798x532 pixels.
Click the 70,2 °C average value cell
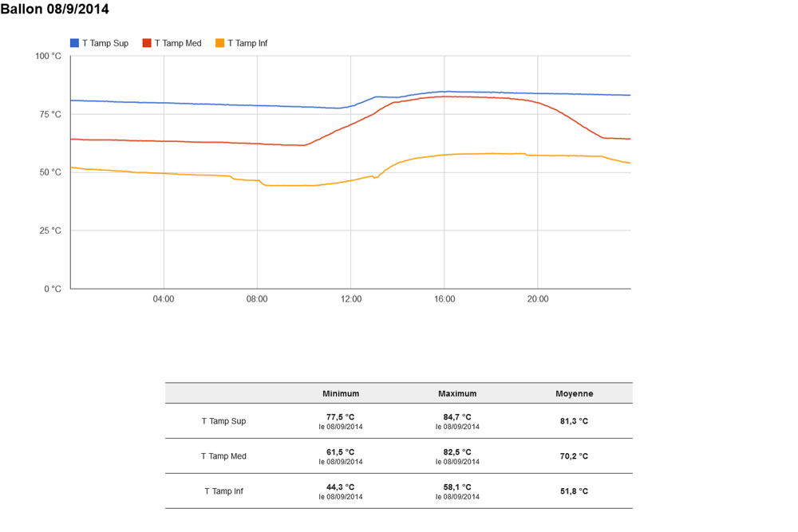pos(575,456)
